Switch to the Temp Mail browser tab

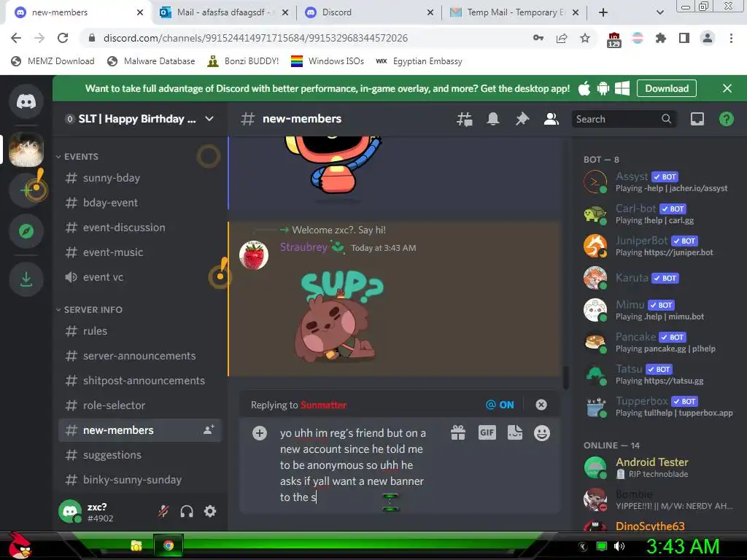point(513,12)
